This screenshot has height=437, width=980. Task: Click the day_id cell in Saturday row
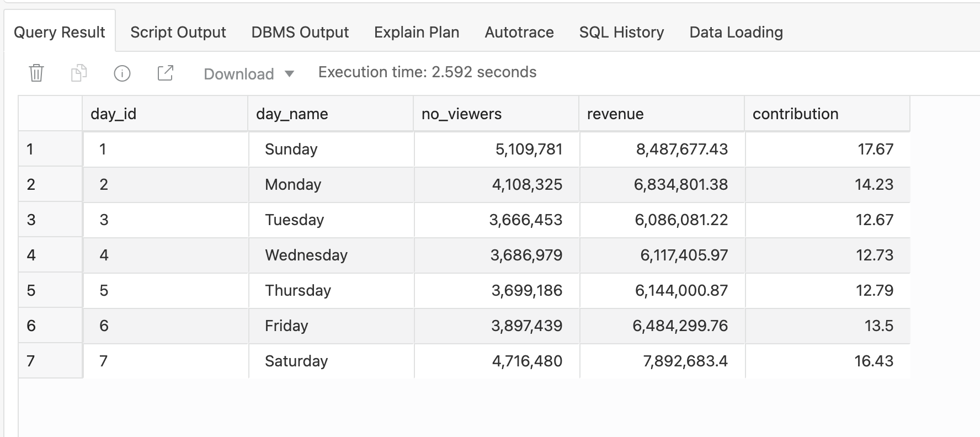click(x=166, y=361)
